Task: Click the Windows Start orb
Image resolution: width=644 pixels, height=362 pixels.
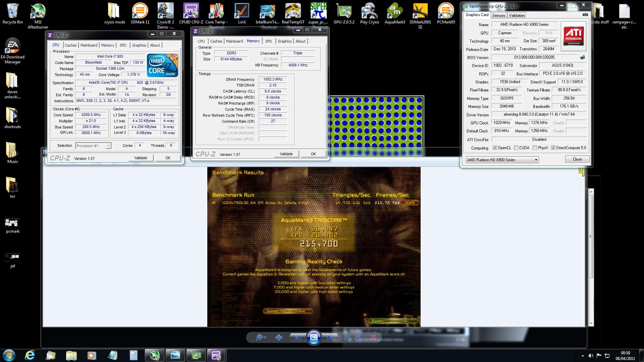Action: click(9, 355)
